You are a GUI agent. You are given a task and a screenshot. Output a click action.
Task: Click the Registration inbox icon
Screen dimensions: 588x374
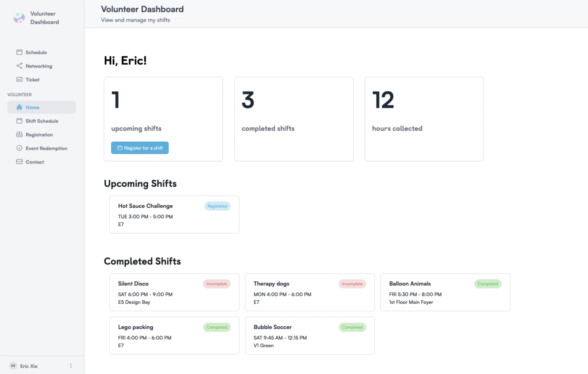[19, 134]
